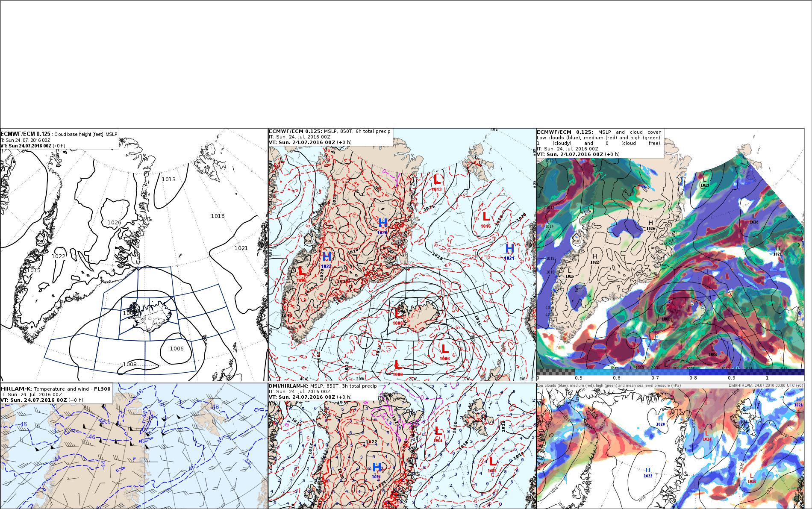The height and width of the screenshot is (509, 812).
Task: Click blue H 1026 in ECMWF precip map
Action: coord(382,225)
